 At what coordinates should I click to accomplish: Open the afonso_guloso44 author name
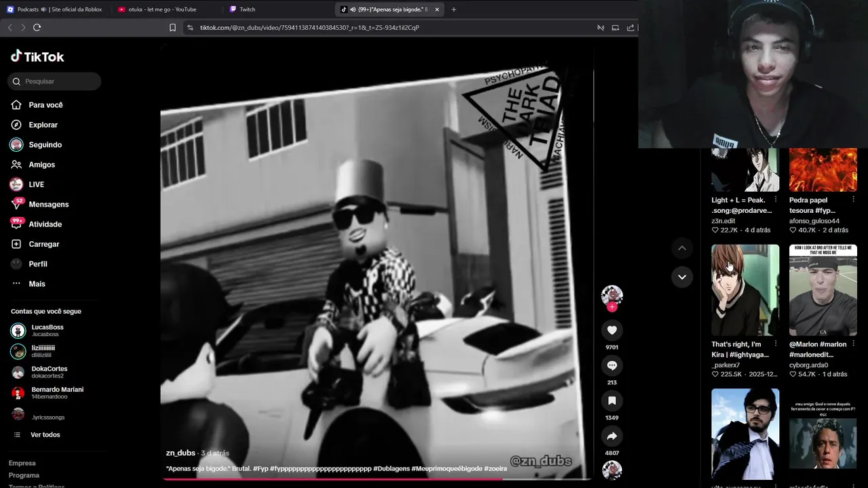(x=814, y=221)
